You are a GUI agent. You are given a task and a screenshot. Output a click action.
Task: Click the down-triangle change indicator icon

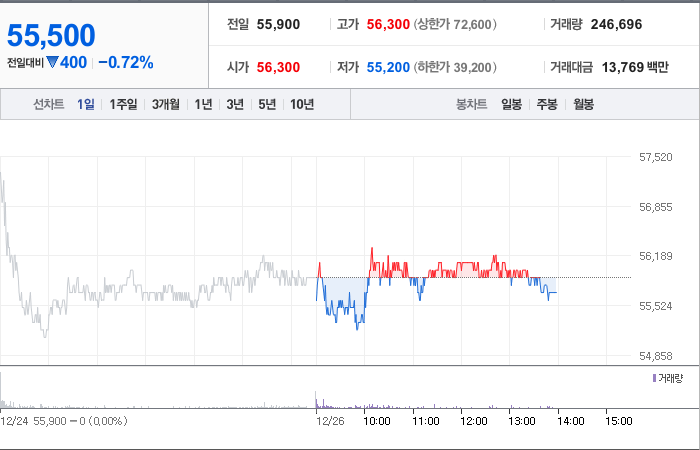(52, 62)
